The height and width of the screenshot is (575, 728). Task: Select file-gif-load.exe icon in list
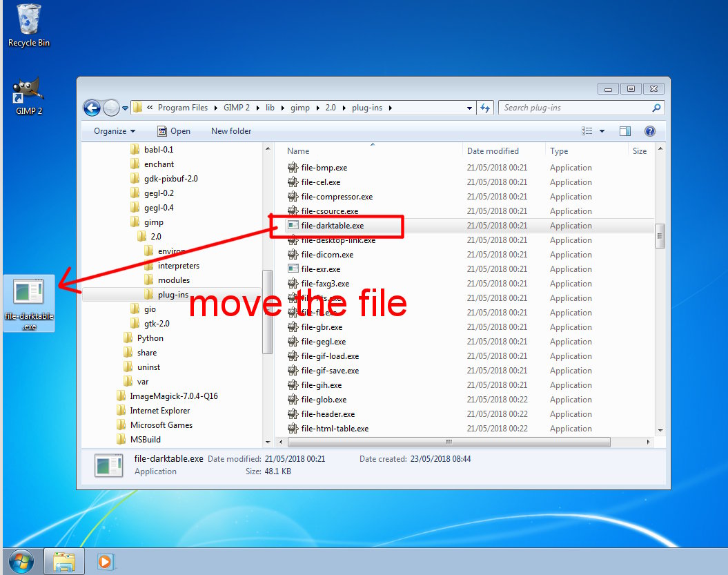[x=293, y=355]
